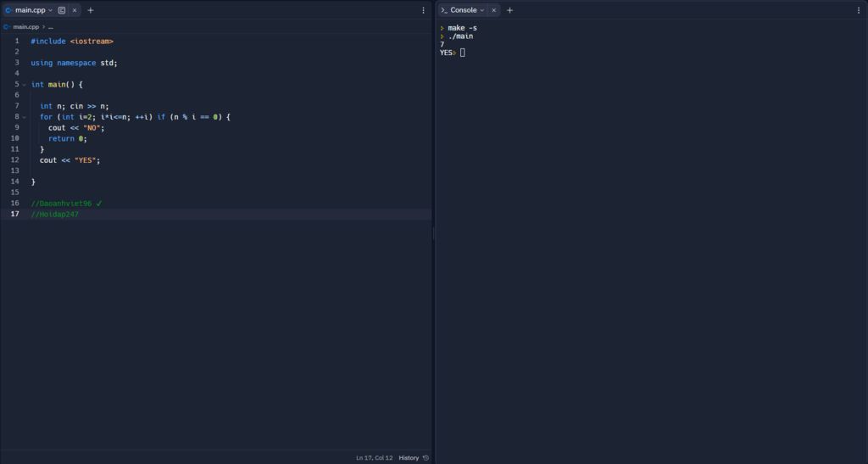Click the file layout icon beside main.cpp
868x464 pixels.
[61, 10]
